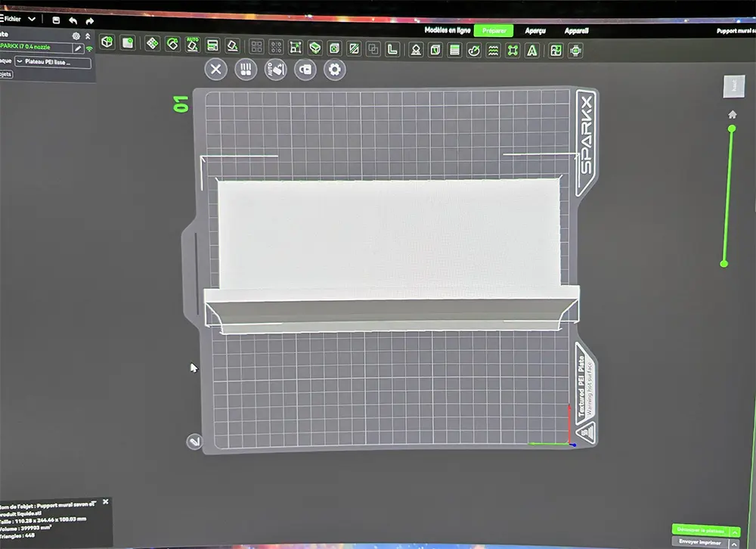Click the objets button in side panel
Viewport: 756px width, 549px height.
point(6,74)
